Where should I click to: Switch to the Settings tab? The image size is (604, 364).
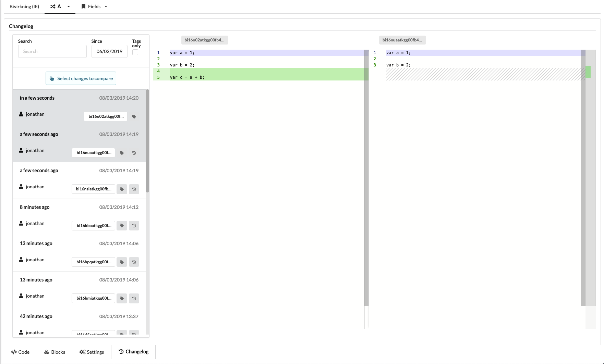pos(92,352)
